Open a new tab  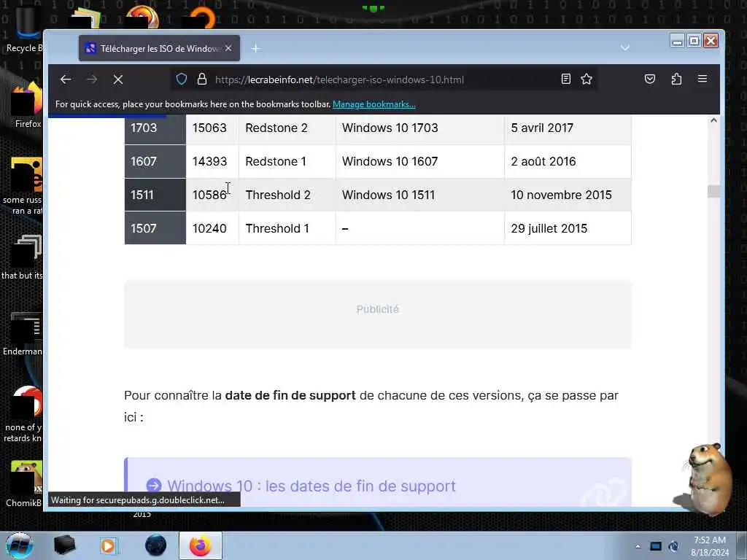point(256,49)
